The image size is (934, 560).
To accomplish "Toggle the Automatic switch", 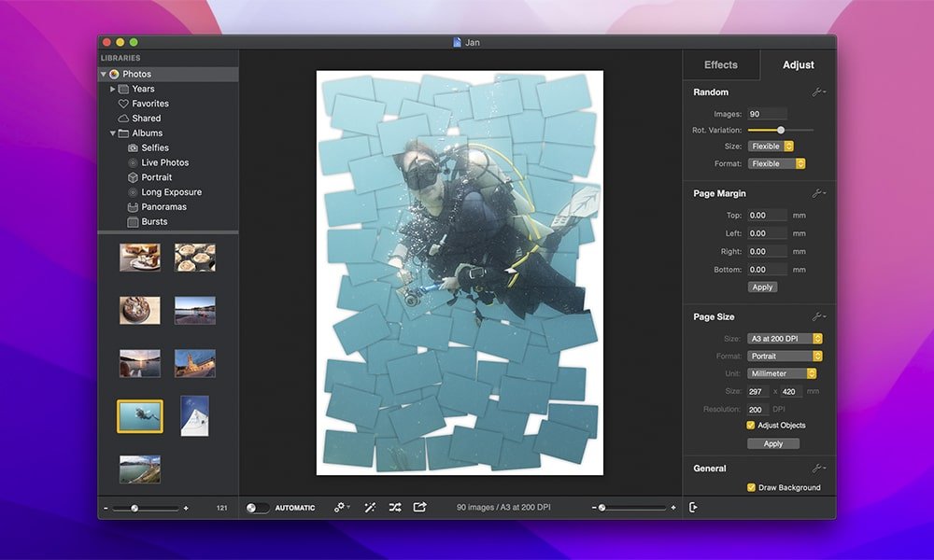I will click(x=258, y=508).
